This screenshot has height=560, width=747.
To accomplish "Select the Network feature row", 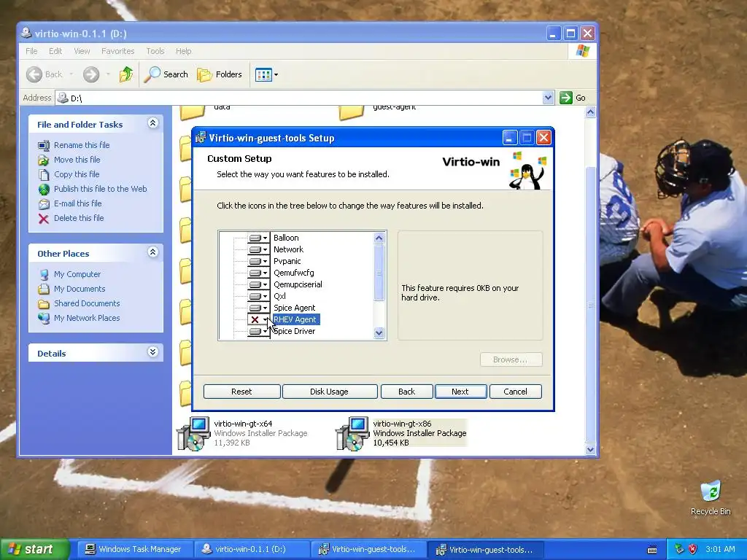I will click(288, 249).
